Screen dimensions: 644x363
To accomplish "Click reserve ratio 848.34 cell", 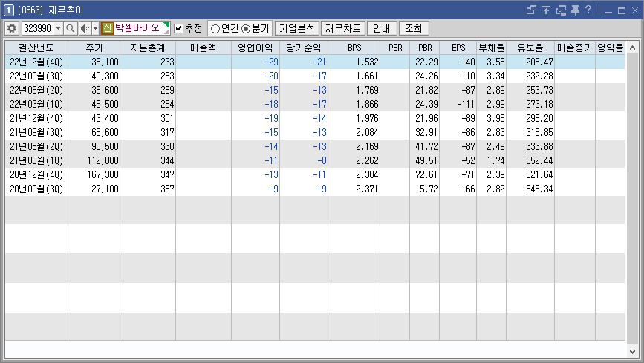I will pyautogui.click(x=530, y=189).
